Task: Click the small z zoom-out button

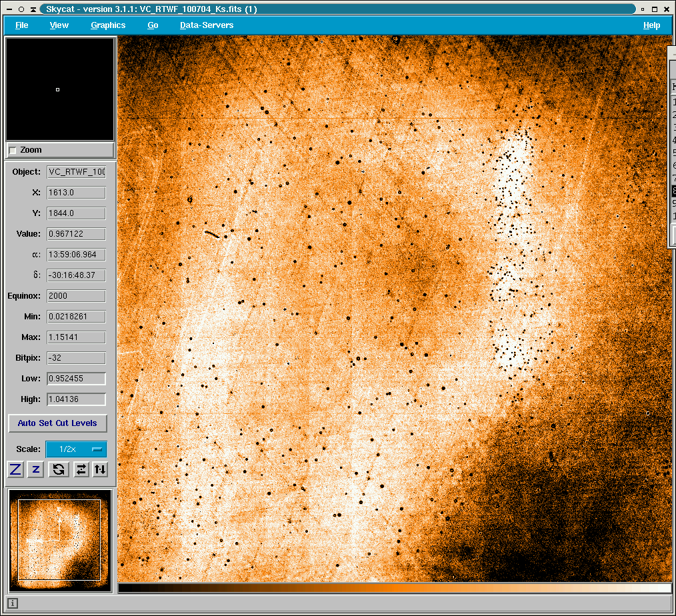Action: click(37, 469)
